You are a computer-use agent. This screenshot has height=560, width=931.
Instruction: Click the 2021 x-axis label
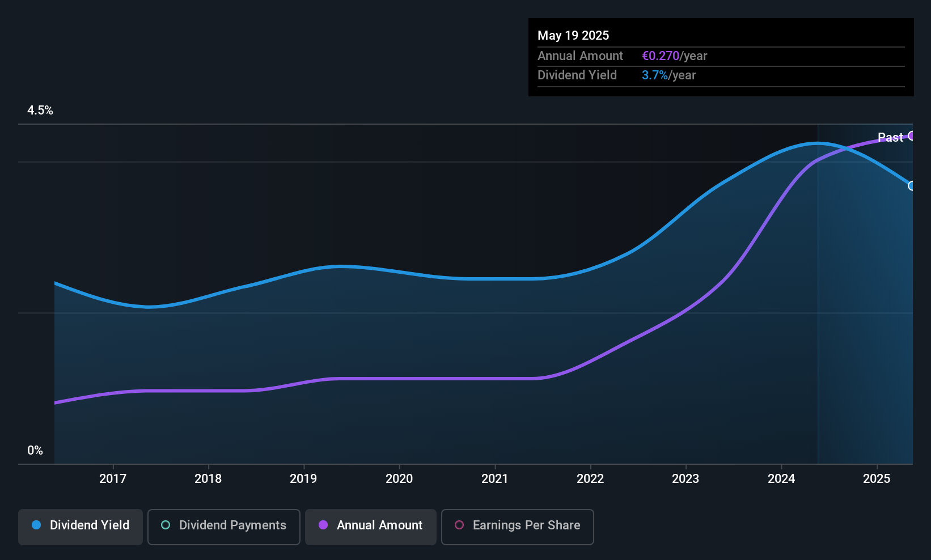495,478
